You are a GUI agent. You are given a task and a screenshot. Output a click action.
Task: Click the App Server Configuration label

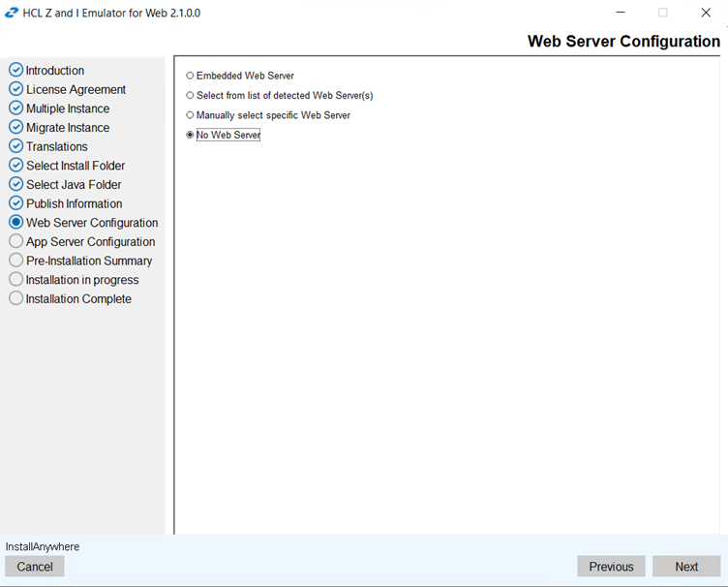[x=91, y=242]
